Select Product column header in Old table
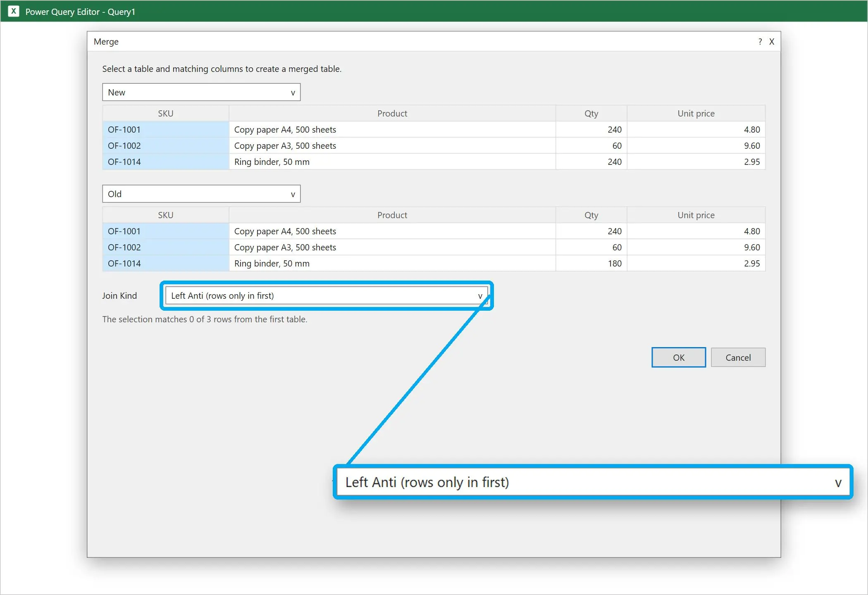The image size is (868, 595). pos(392,215)
